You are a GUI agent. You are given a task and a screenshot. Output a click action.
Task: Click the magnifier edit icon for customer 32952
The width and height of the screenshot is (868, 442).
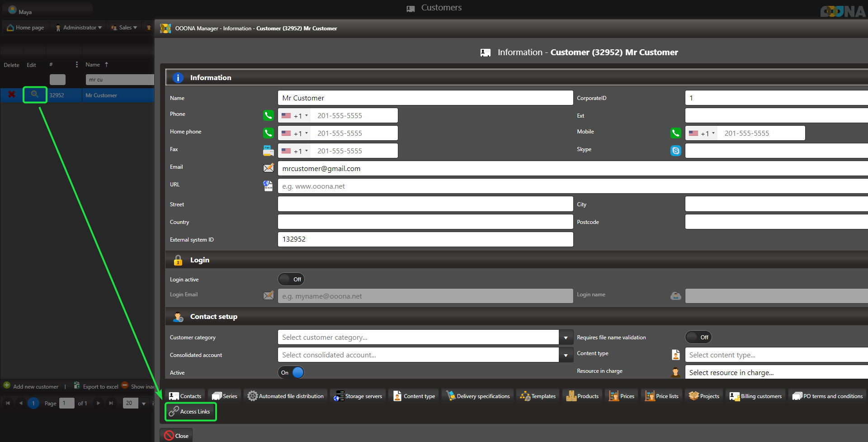[x=34, y=95]
